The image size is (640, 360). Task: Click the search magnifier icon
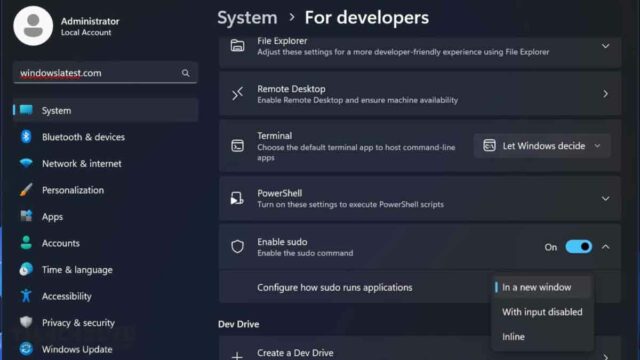pos(186,73)
